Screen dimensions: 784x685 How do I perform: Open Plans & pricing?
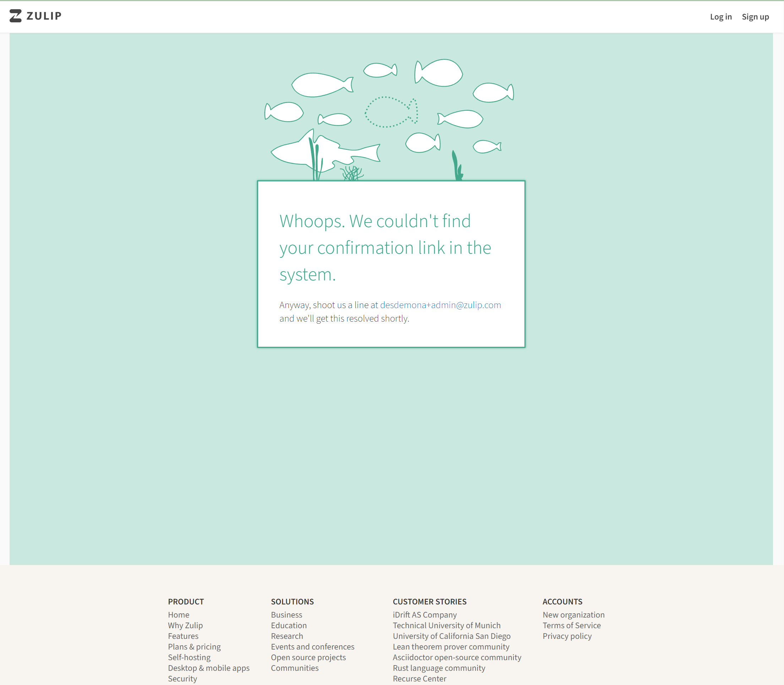(x=194, y=646)
